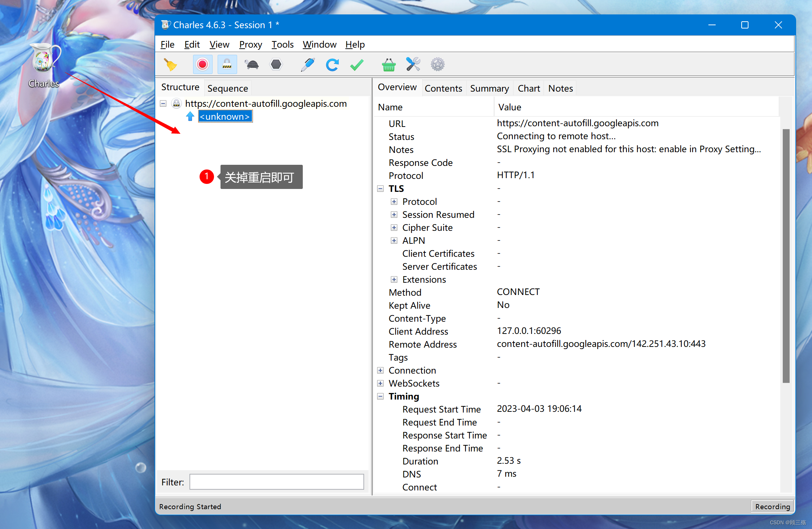Click the Overview panel vertical scrollbar
Screen dimensions: 812x529
pos(786,256)
